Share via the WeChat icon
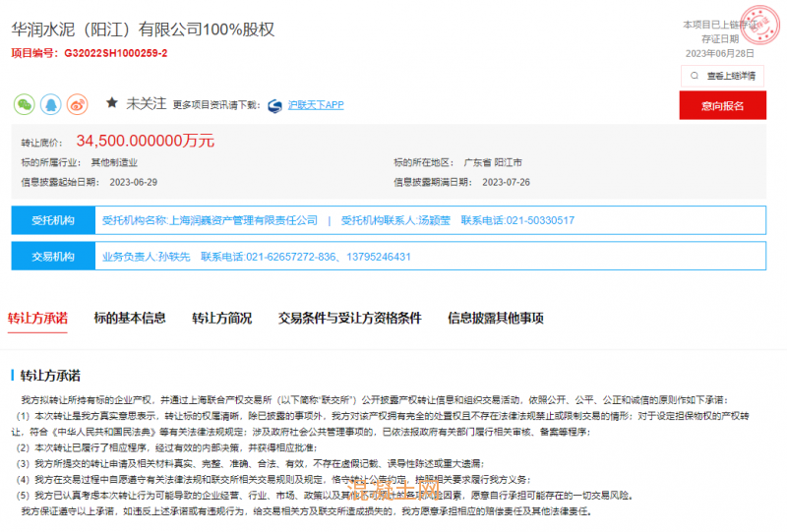Image resolution: width=787 pixels, height=532 pixels. pos(24,103)
